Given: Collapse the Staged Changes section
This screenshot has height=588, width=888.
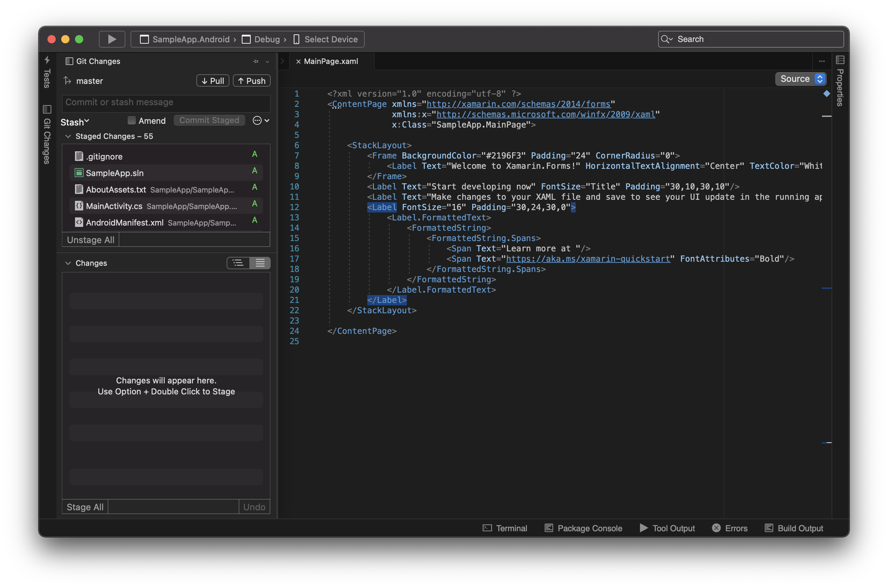Looking at the screenshot, I should click(68, 136).
